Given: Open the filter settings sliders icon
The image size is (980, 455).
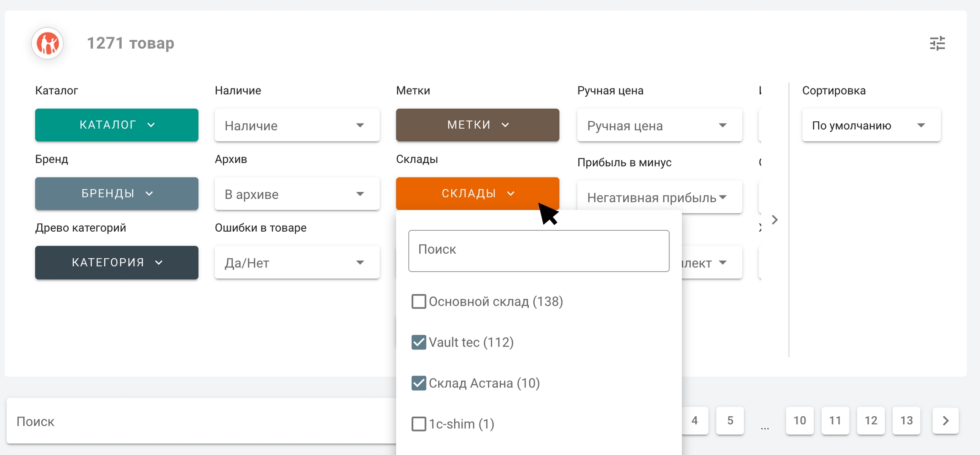Looking at the screenshot, I should pos(937,43).
